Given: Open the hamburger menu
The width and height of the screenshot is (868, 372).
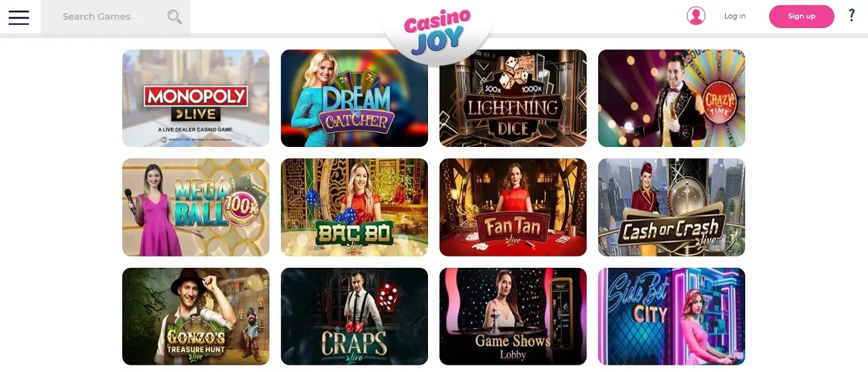Looking at the screenshot, I should [x=19, y=17].
